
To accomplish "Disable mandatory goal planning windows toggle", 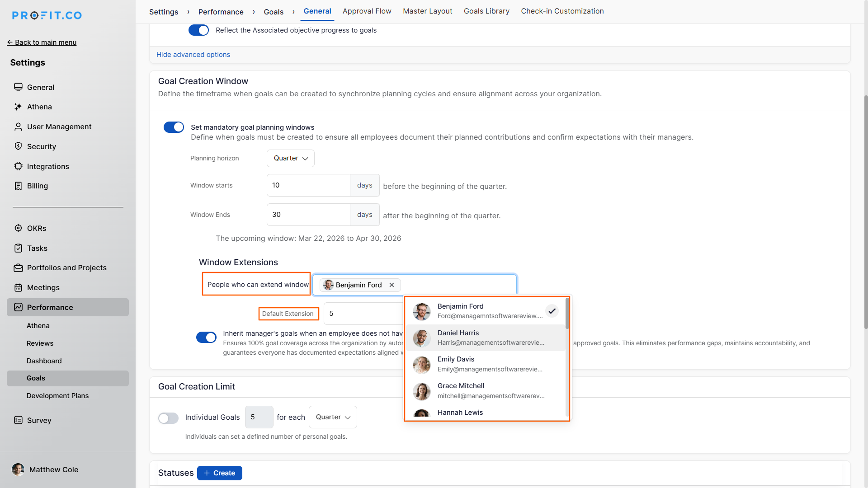I will point(174,127).
